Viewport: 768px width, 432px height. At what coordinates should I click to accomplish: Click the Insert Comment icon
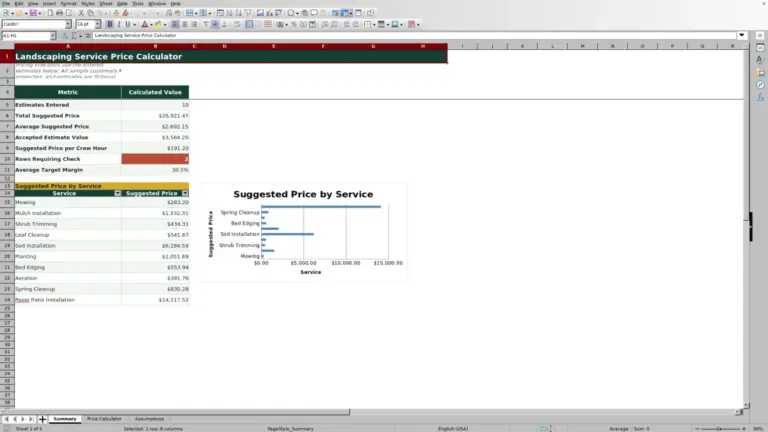[x=314, y=13]
